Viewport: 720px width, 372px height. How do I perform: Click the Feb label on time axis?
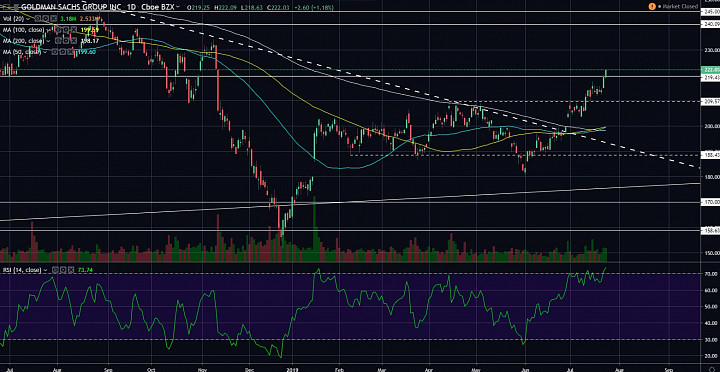pos(339,369)
